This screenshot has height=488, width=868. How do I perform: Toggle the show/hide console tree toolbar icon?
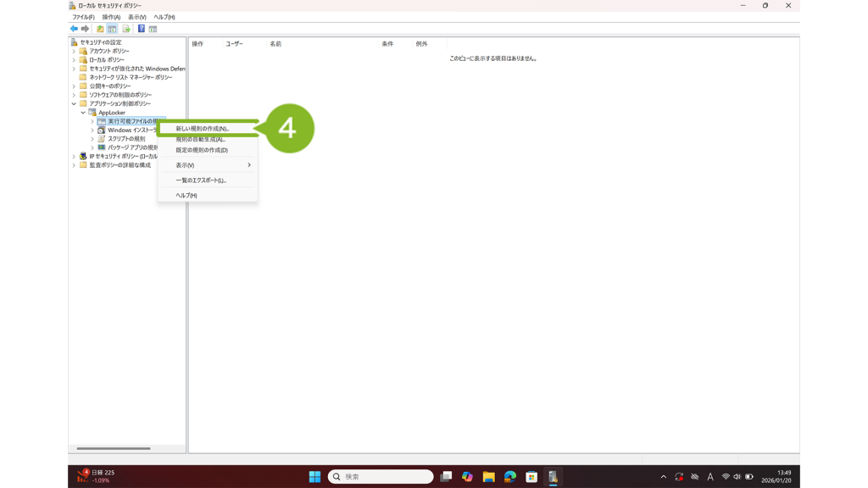(x=112, y=29)
